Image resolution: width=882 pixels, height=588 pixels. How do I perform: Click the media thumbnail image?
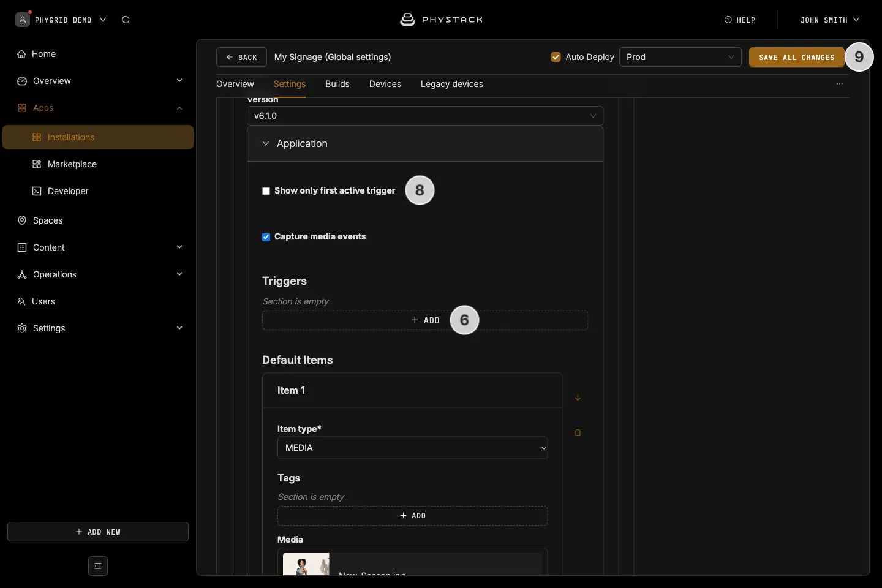[x=306, y=564]
